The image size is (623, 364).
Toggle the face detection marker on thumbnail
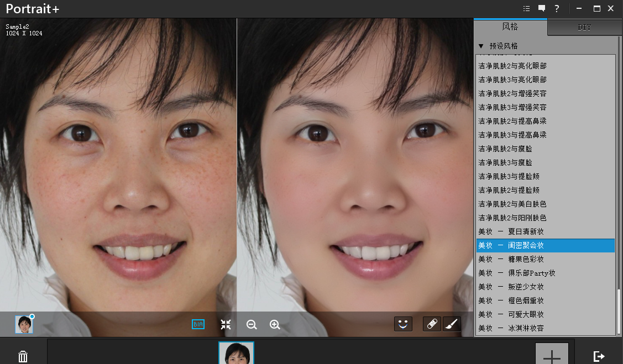point(32,316)
